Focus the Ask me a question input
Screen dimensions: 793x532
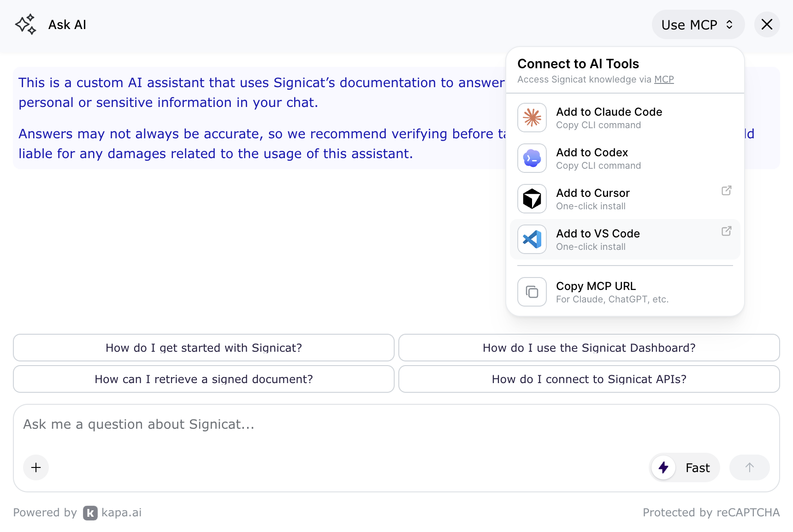tap(396, 425)
